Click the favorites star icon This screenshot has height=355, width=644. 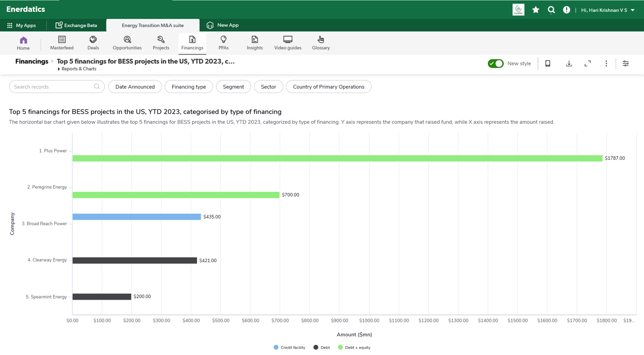536,10
